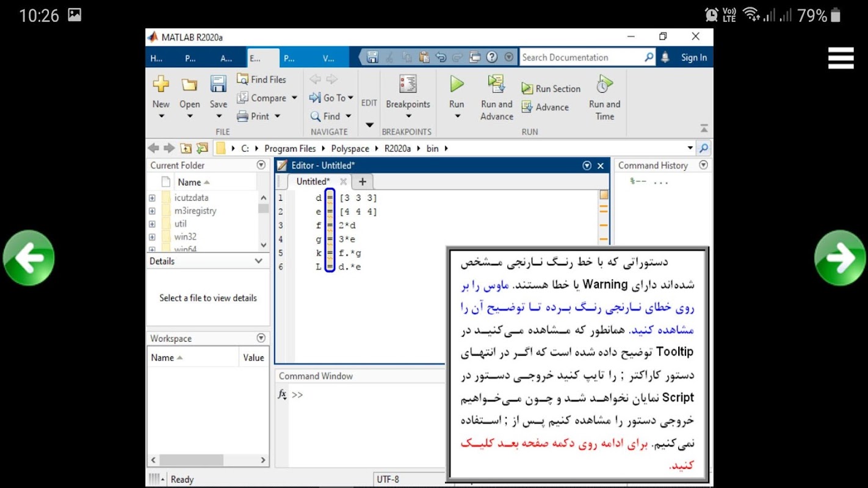Click the quick access Paste icon
This screenshot has width=868, height=488.
tap(424, 57)
